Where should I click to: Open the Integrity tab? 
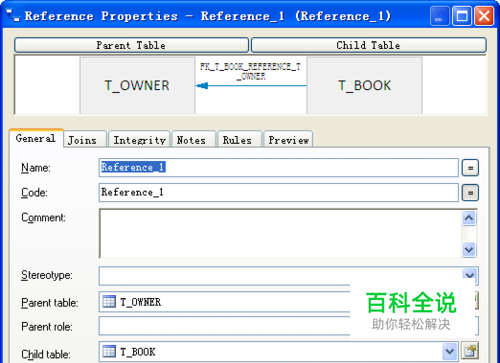[139, 140]
